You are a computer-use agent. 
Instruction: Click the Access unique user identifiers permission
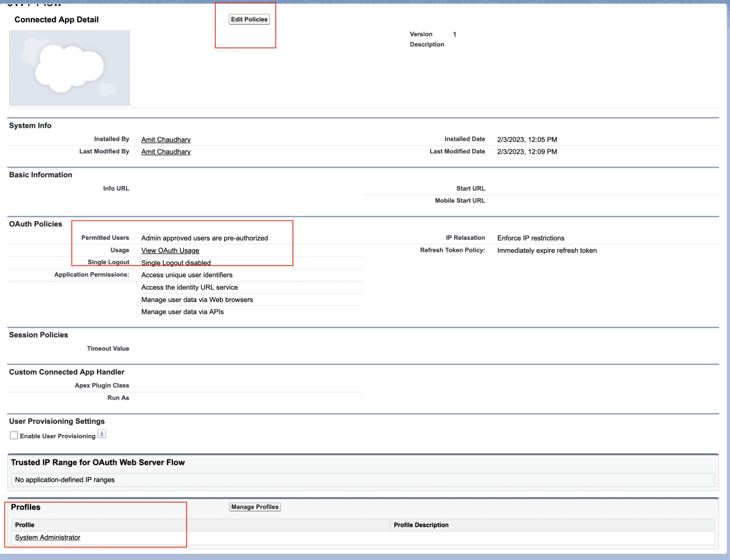pos(187,275)
